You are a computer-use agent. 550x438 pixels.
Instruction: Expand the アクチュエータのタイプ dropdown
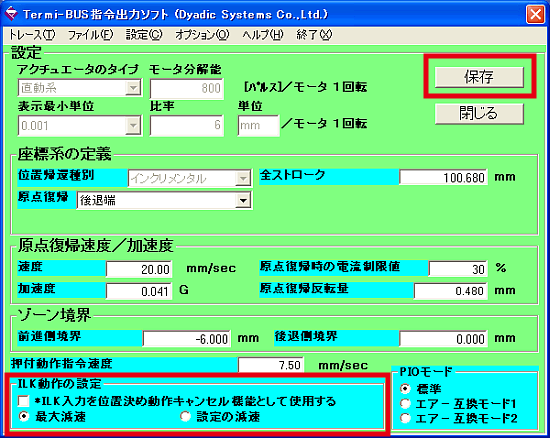coord(133,88)
